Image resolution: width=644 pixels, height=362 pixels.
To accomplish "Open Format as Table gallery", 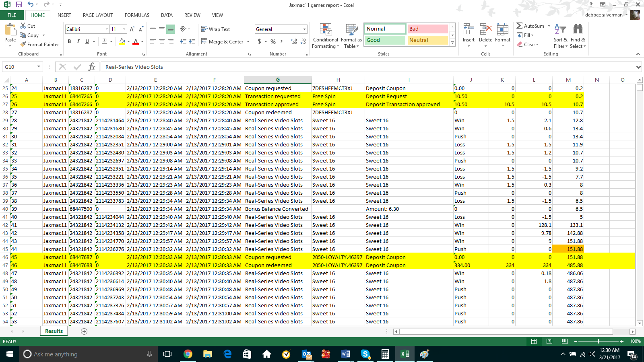I will tap(351, 36).
